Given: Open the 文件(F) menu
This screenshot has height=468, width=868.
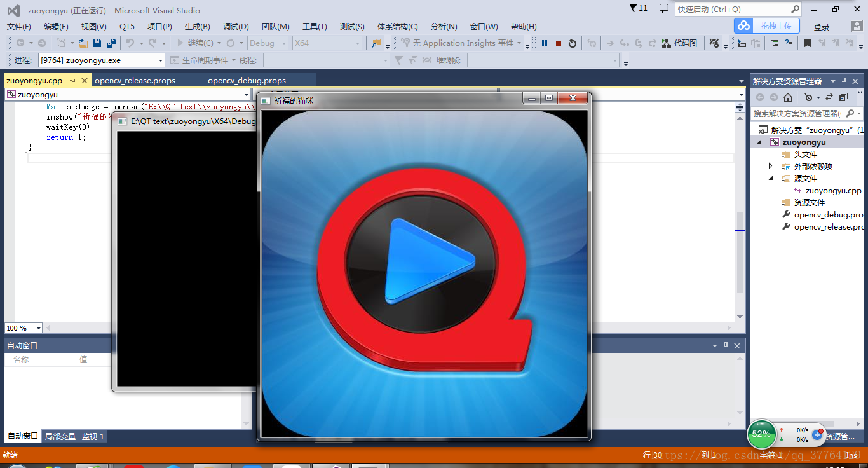Looking at the screenshot, I should (19, 26).
